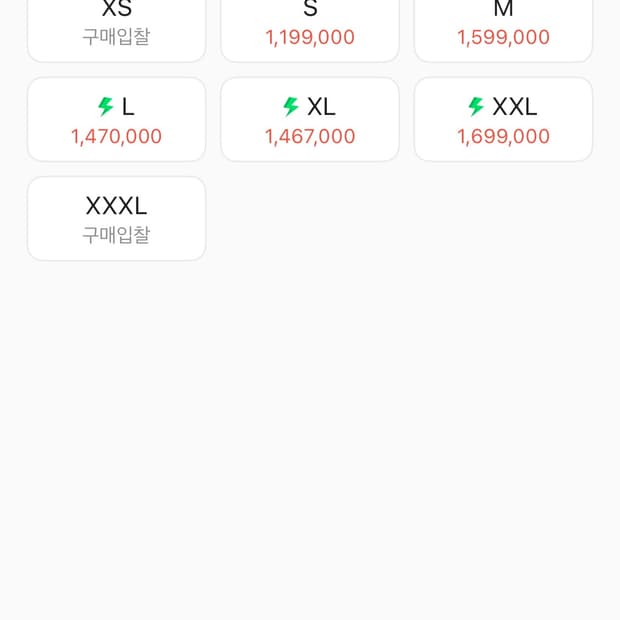620x620 pixels.
Task: Click the 1,699,000 price text
Action: [x=503, y=136]
